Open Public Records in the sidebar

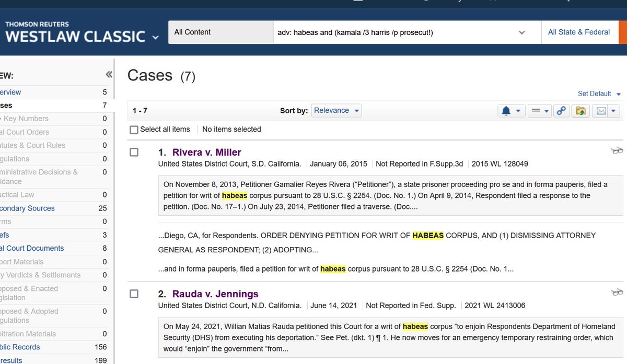point(20,347)
